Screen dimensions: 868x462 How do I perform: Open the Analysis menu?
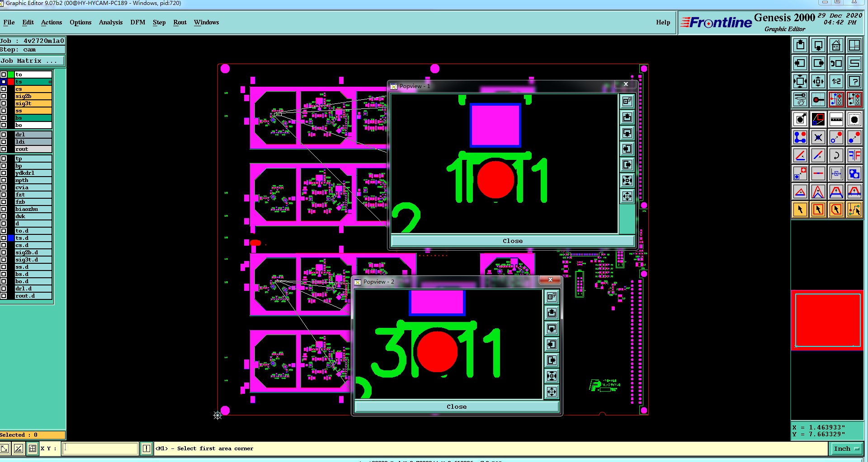coord(111,22)
